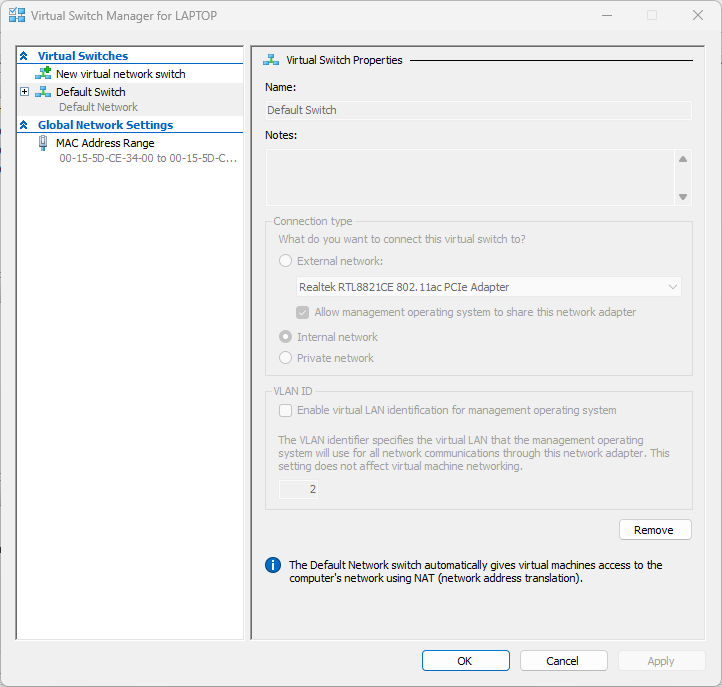The width and height of the screenshot is (722, 687).
Task: Expand the Default Switch tree node
Action: pyautogui.click(x=25, y=92)
